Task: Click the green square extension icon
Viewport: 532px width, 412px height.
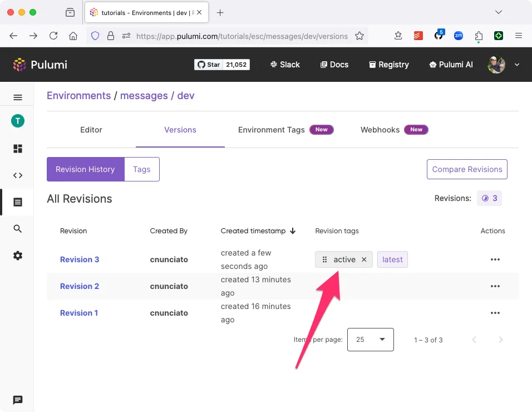Action: coord(499,36)
